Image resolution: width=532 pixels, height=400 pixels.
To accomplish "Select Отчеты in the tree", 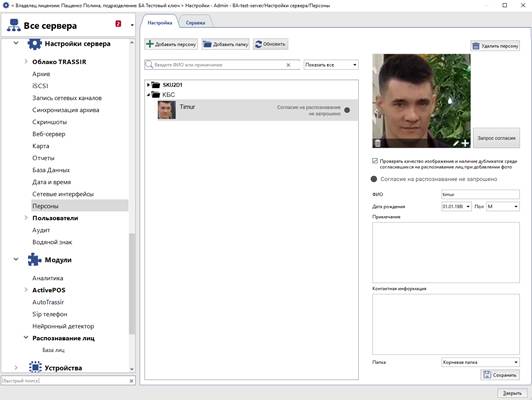I will (43, 158).
